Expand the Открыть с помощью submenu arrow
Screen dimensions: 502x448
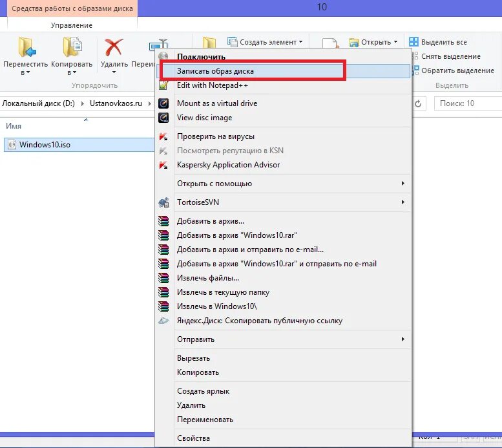pyautogui.click(x=403, y=184)
